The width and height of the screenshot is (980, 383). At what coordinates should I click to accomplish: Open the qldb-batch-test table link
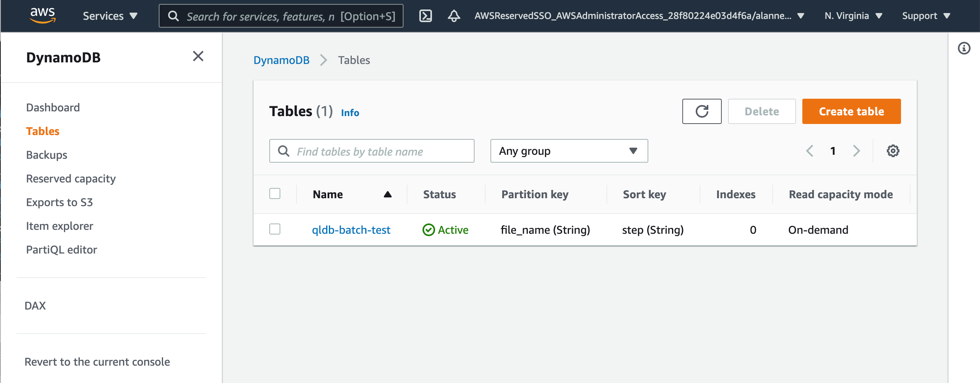coord(351,230)
